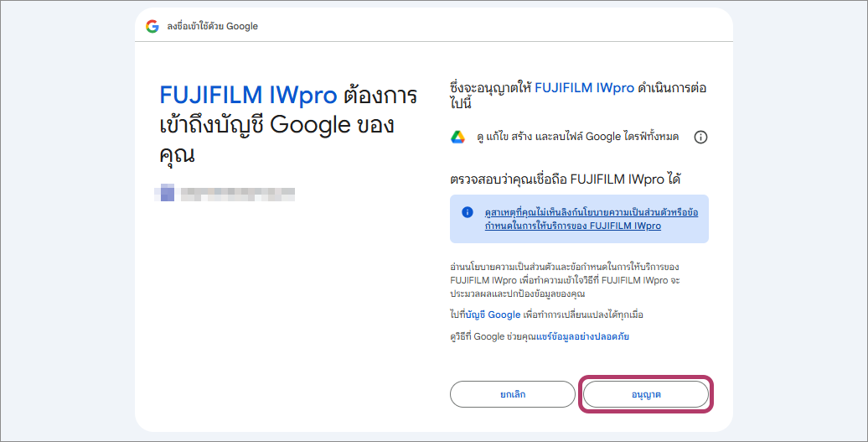Open the แชร์ข้อมูลอย่างปลอดภัย link

pyautogui.click(x=583, y=336)
